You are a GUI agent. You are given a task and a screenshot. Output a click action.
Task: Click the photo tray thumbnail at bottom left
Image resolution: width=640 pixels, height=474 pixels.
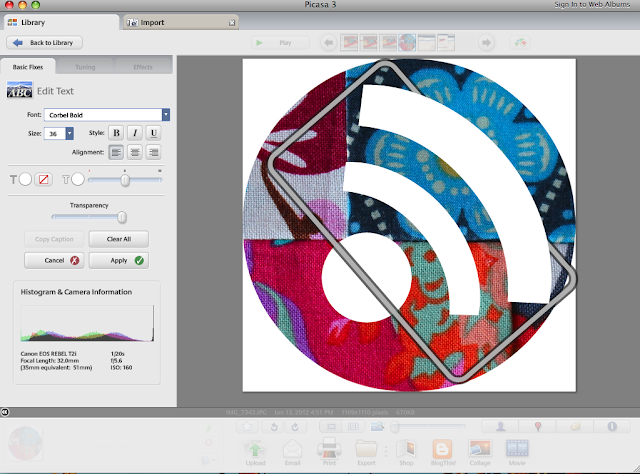[x=25, y=443]
